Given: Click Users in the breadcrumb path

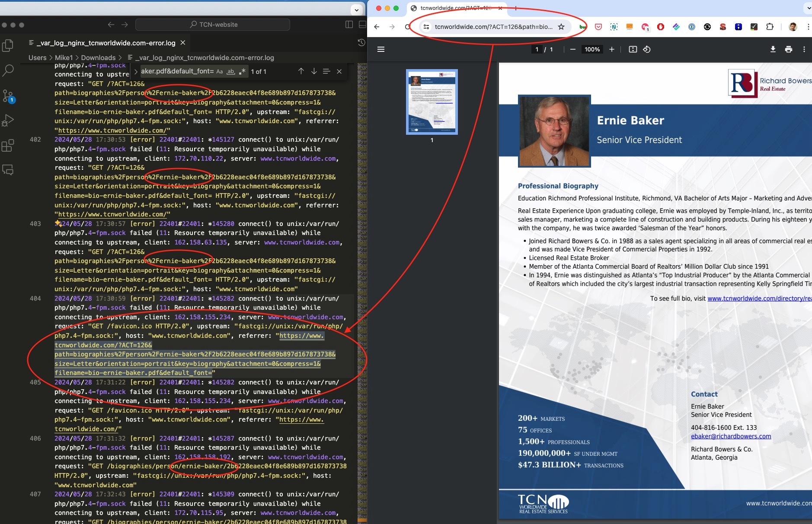Looking at the screenshot, I should [37, 57].
